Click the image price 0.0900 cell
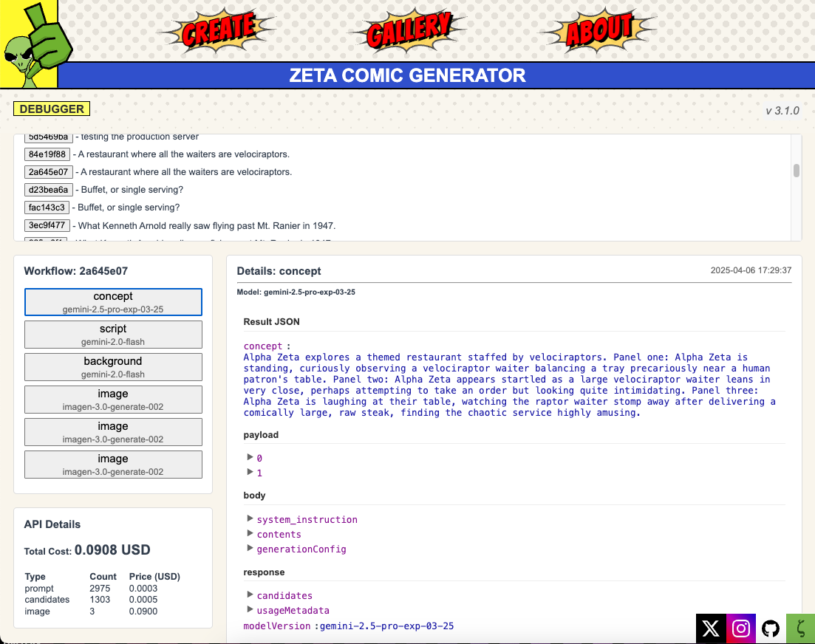This screenshot has height=644, width=815. tap(143, 612)
